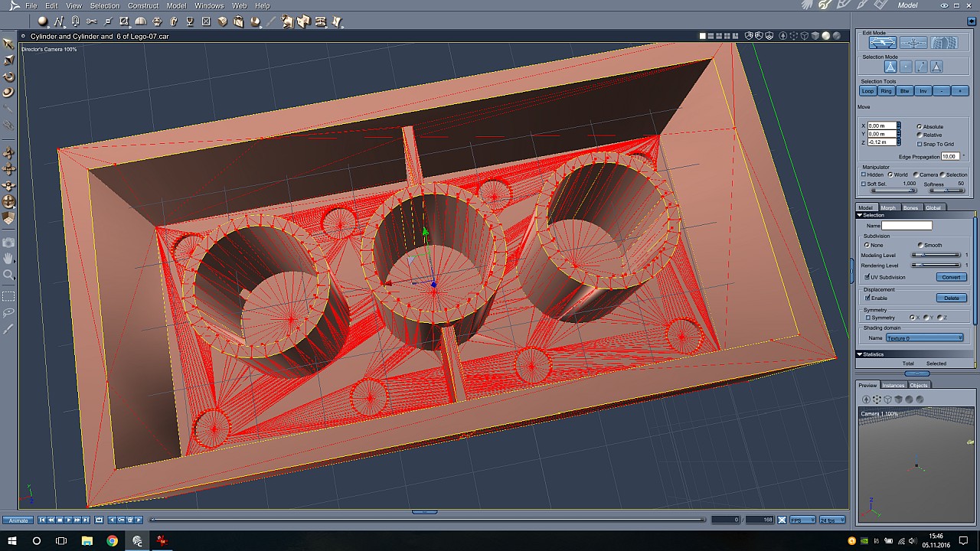Pick the scissors cut tool
Screen dimensions: 980x551
[x=92, y=21]
